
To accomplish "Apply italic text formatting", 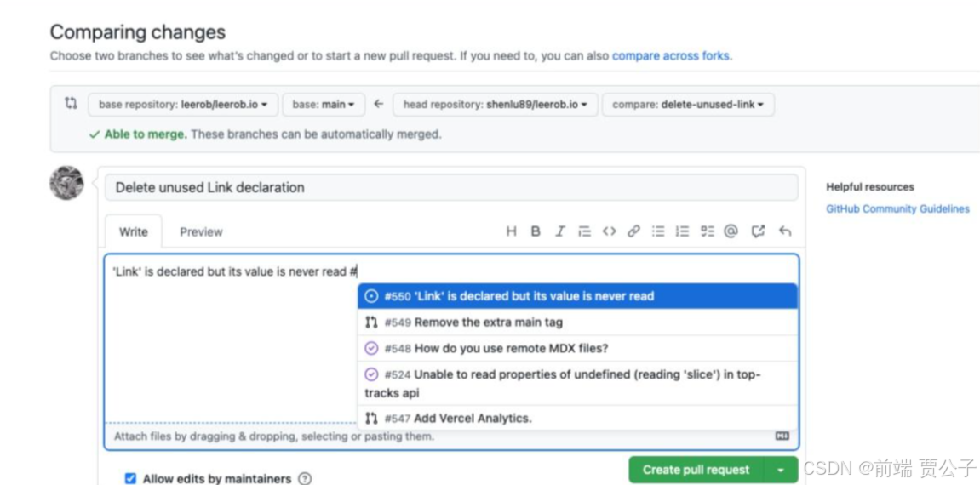I will coord(560,231).
